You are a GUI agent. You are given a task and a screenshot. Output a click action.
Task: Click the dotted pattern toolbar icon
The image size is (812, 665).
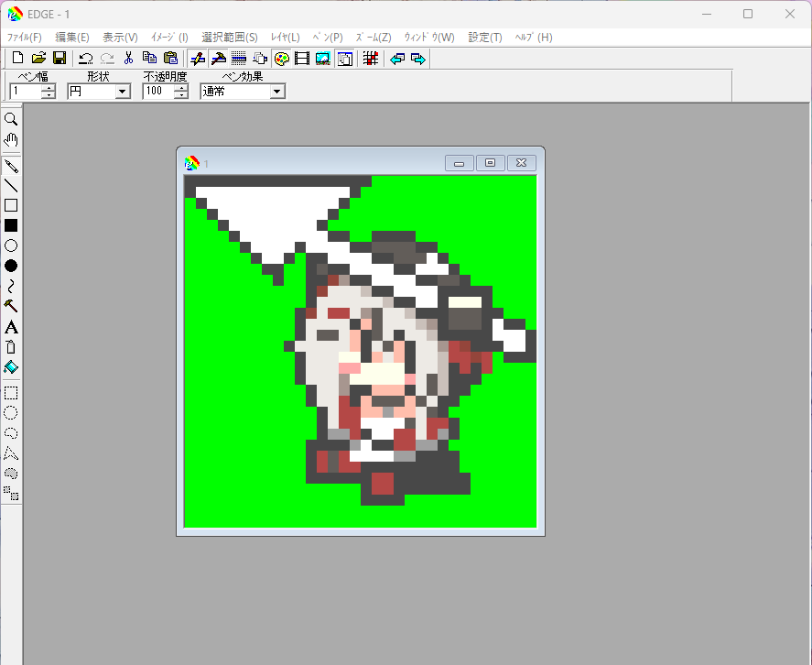coord(238,59)
